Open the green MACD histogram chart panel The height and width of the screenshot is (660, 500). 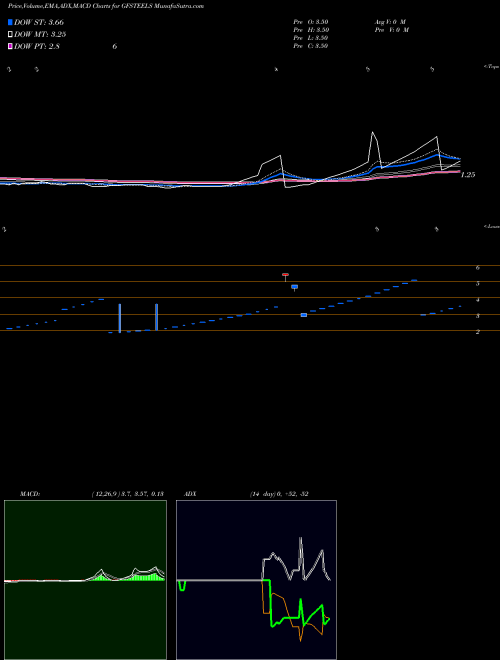(x=85, y=580)
